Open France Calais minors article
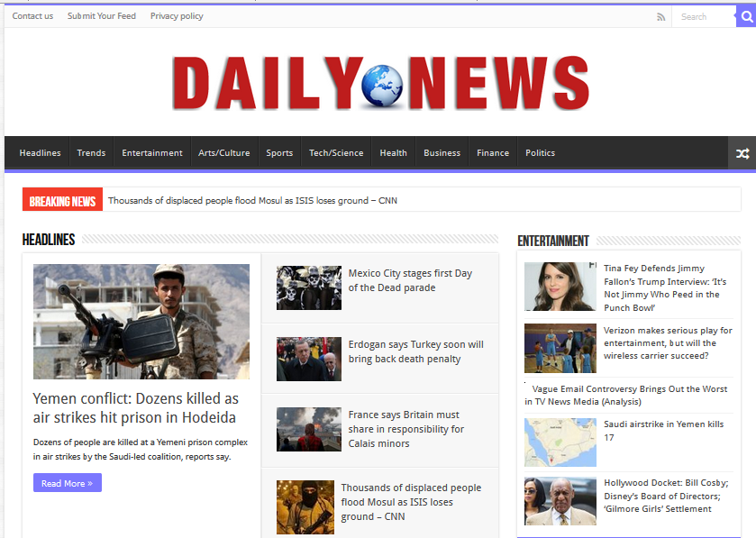 coord(406,429)
